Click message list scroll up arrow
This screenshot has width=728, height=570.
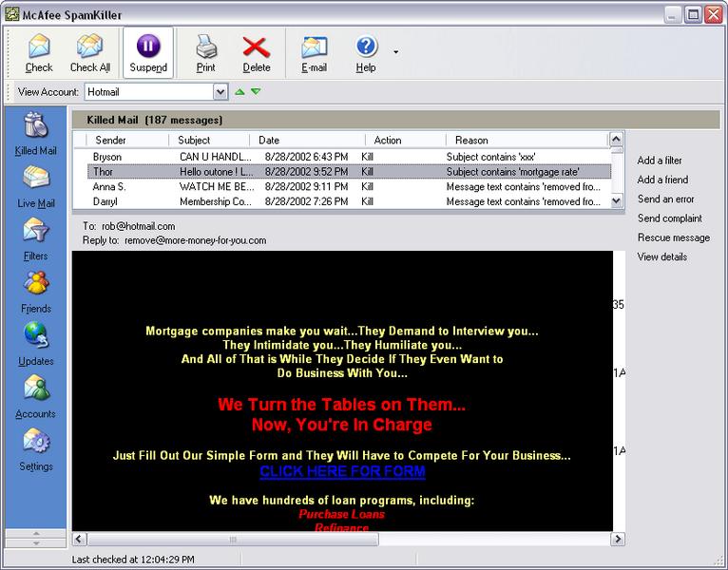[617, 139]
